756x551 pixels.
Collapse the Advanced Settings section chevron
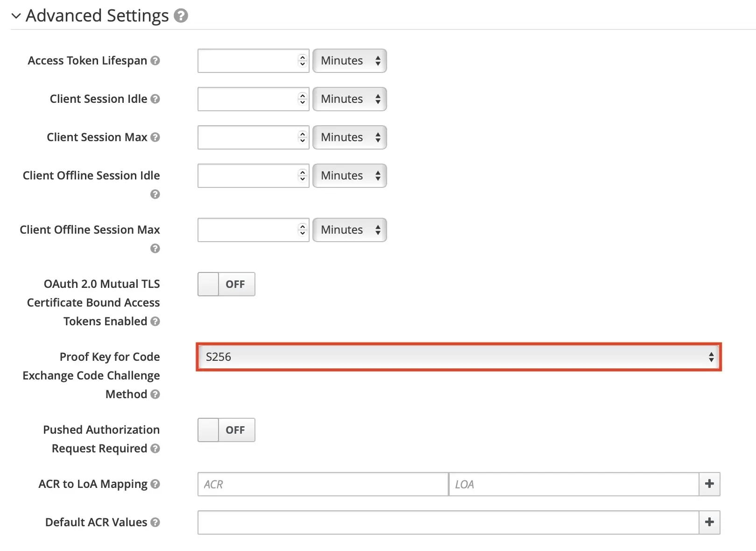click(x=16, y=16)
